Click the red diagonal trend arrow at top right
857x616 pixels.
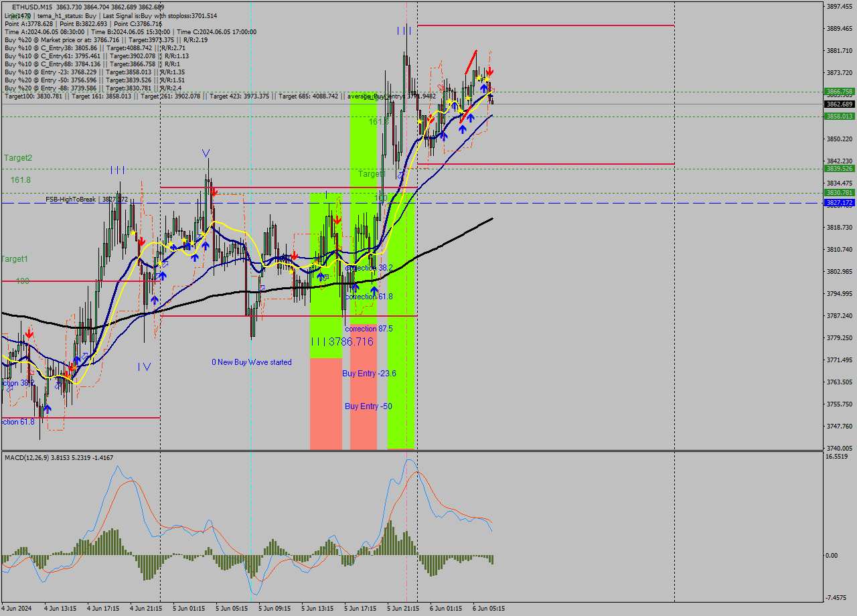[471, 62]
